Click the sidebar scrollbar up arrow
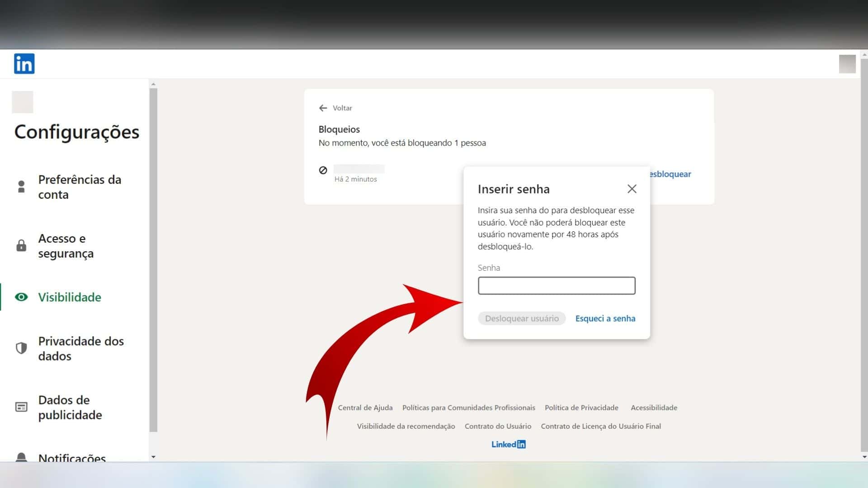 click(153, 84)
